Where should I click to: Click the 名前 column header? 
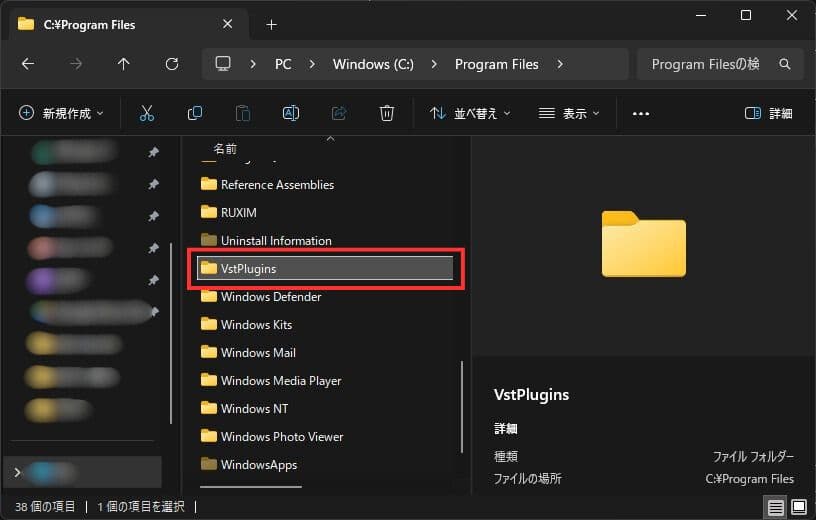click(225, 149)
